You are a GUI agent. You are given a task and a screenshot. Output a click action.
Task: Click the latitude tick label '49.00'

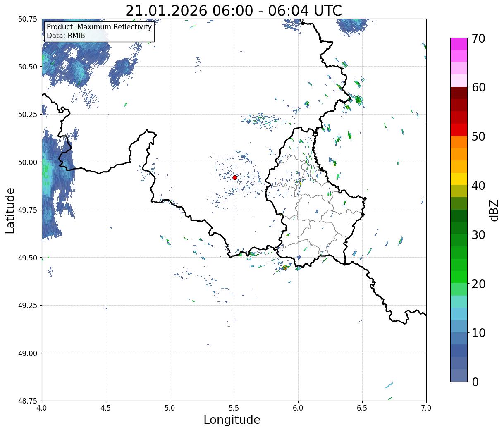pyautogui.click(x=28, y=353)
